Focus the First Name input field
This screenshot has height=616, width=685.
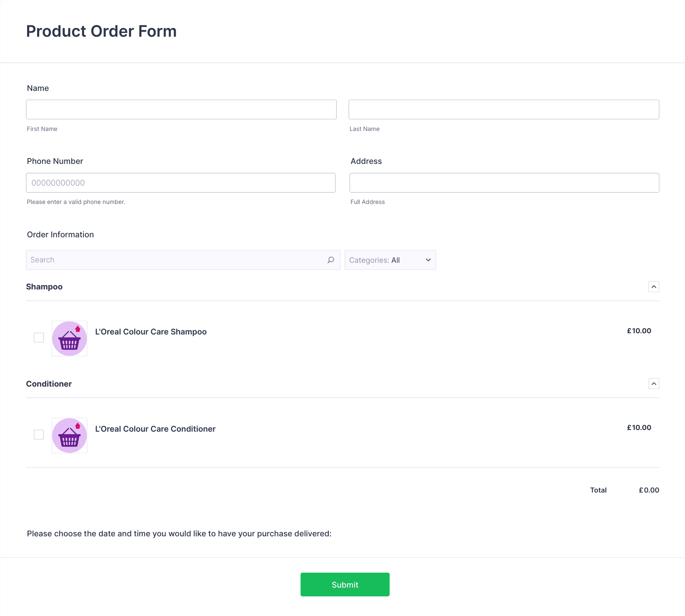[x=181, y=109]
